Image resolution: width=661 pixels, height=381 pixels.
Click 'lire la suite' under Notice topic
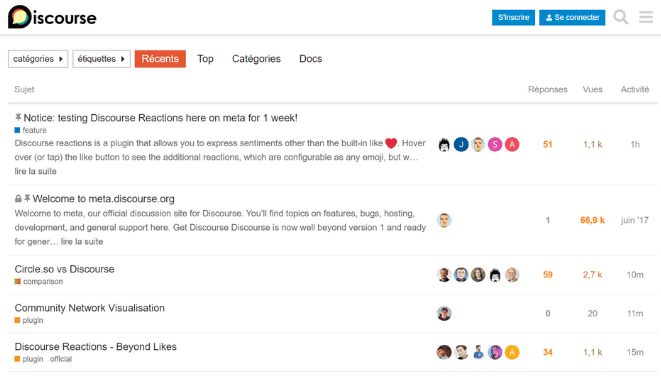point(35,171)
